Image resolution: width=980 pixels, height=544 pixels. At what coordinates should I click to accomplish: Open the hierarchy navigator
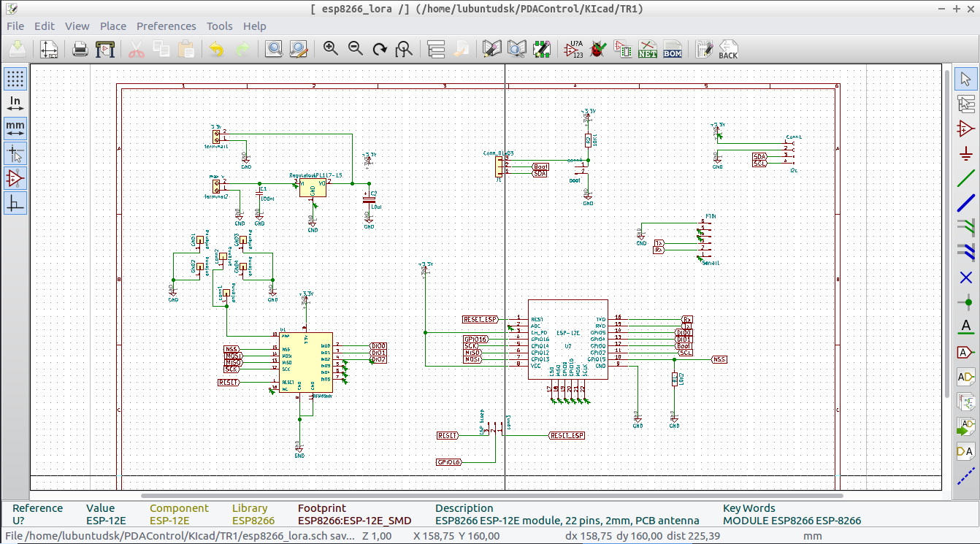coord(436,50)
